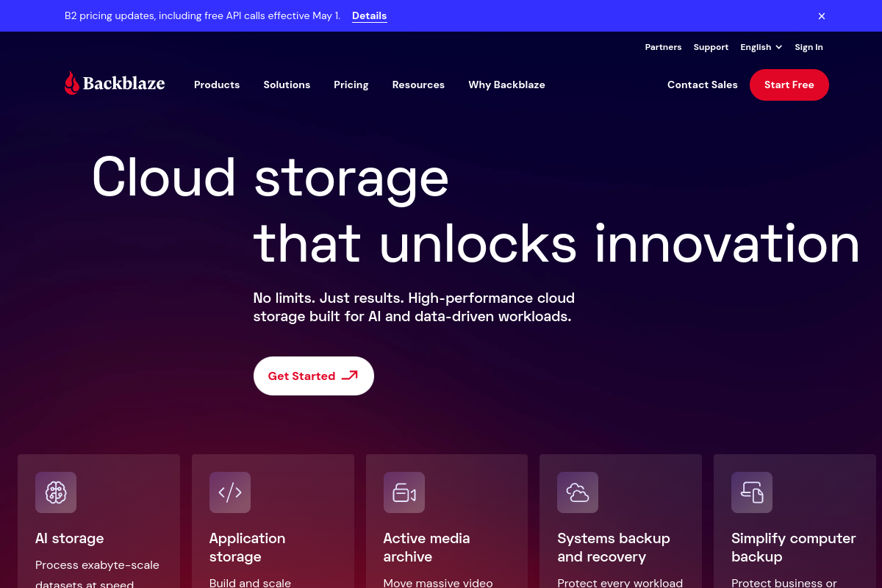Screen dimensions: 882x588
Task: Click the B2 pricing updates banner text
Action: tap(203, 15)
